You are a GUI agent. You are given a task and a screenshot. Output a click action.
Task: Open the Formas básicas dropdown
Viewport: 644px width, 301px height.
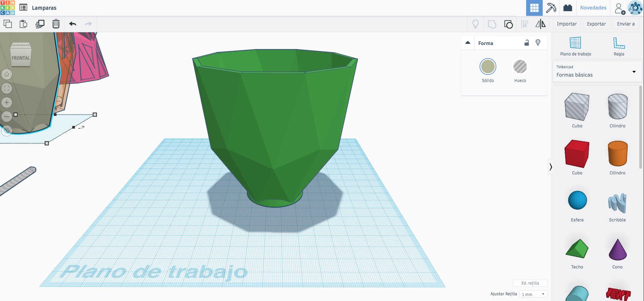pyautogui.click(x=597, y=71)
